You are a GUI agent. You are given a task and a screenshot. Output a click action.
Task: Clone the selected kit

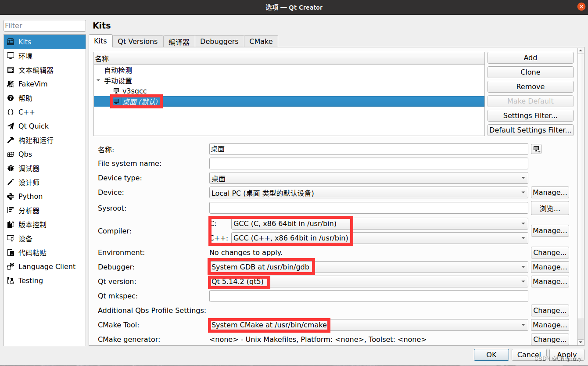point(530,72)
